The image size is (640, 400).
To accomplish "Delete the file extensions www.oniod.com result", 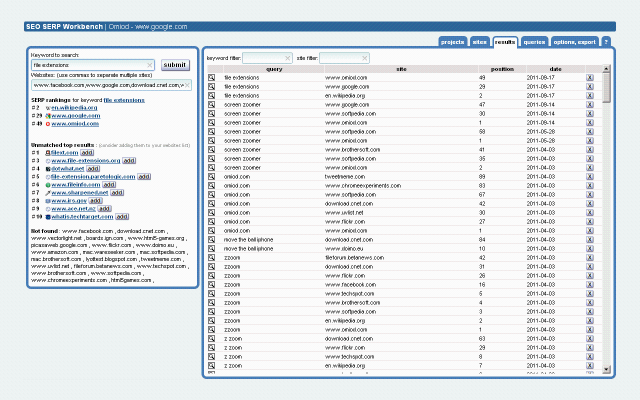I will click(x=590, y=78).
